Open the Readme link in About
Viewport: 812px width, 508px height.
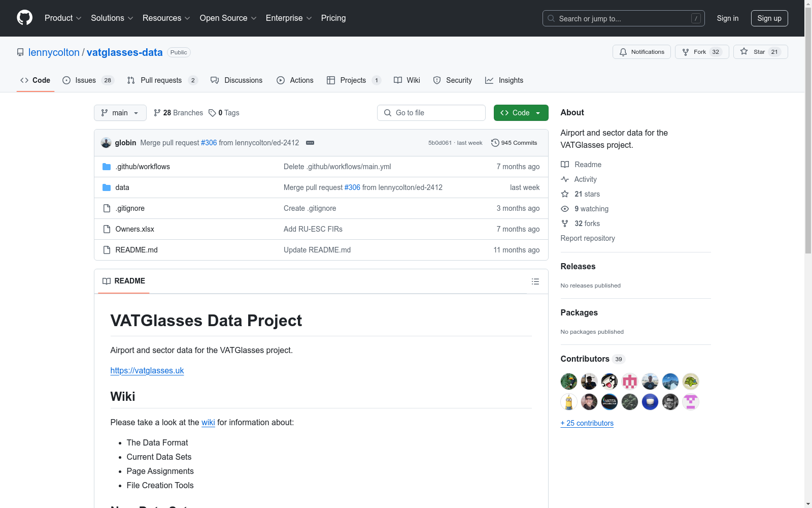click(581, 165)
